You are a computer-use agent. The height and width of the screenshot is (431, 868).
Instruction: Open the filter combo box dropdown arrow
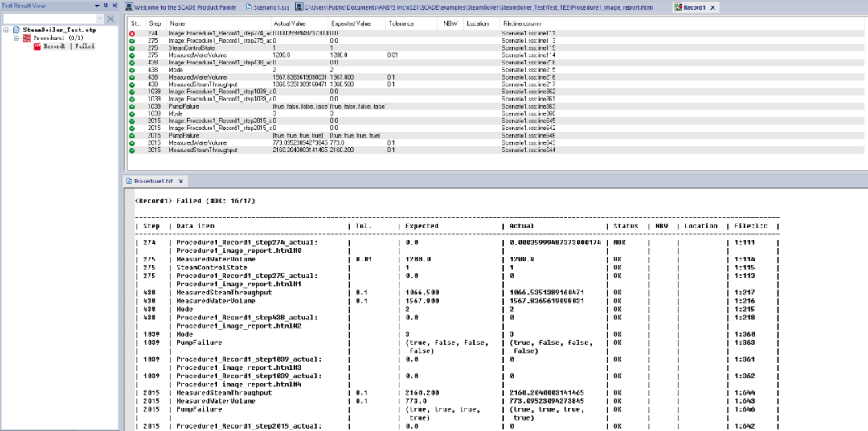[100, 18]
